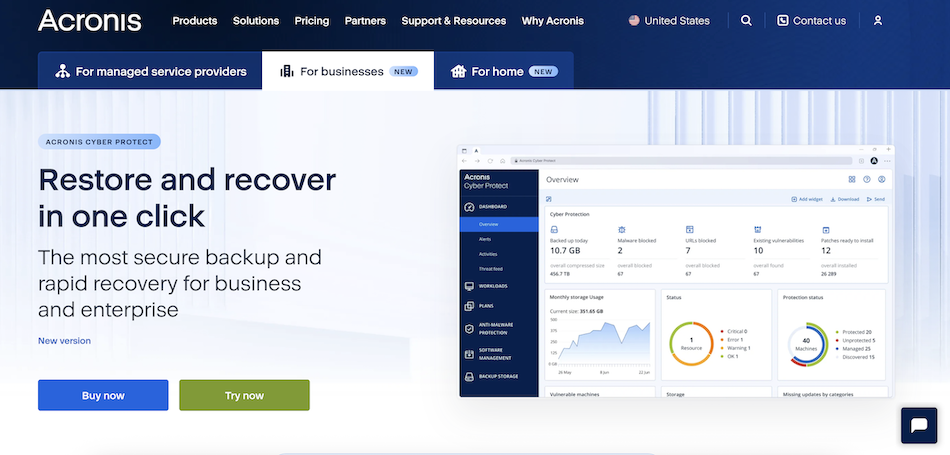Click the Contact us link
This screenshot has width=950, height=455.
point(811,21)
